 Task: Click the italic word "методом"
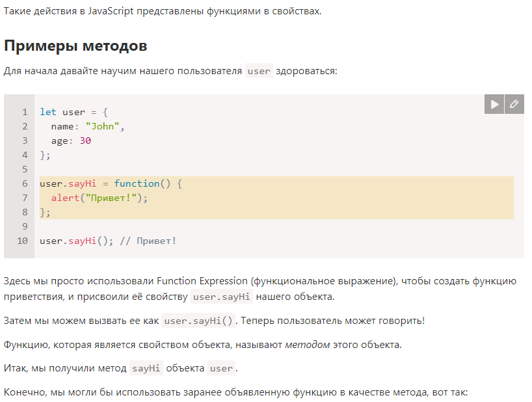[x=308, y=345]
